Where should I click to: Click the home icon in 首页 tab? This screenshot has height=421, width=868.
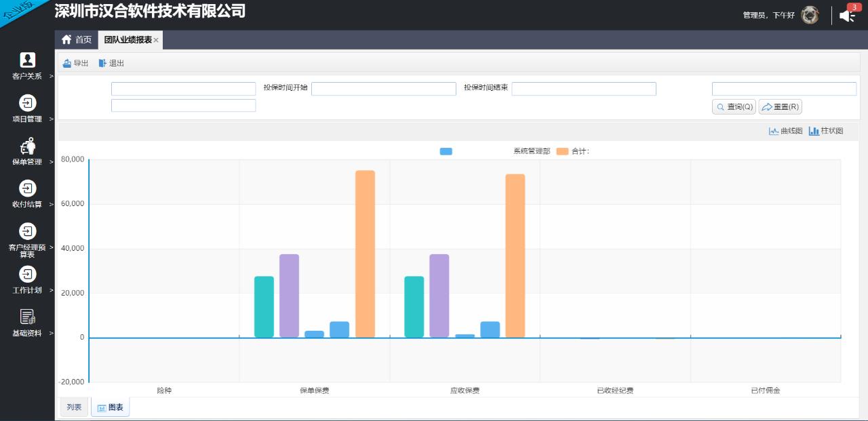pyautogui.click(x=66, y=39)
